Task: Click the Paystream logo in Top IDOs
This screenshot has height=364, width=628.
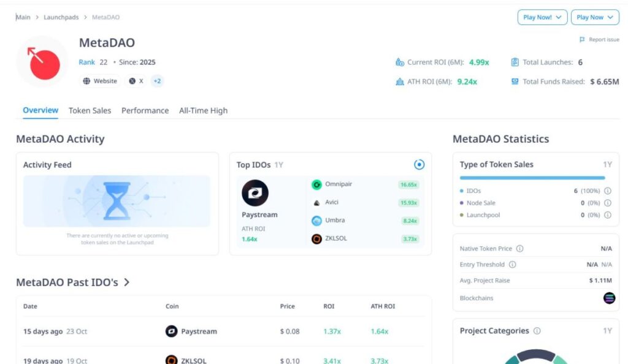Action: [255, 192]
